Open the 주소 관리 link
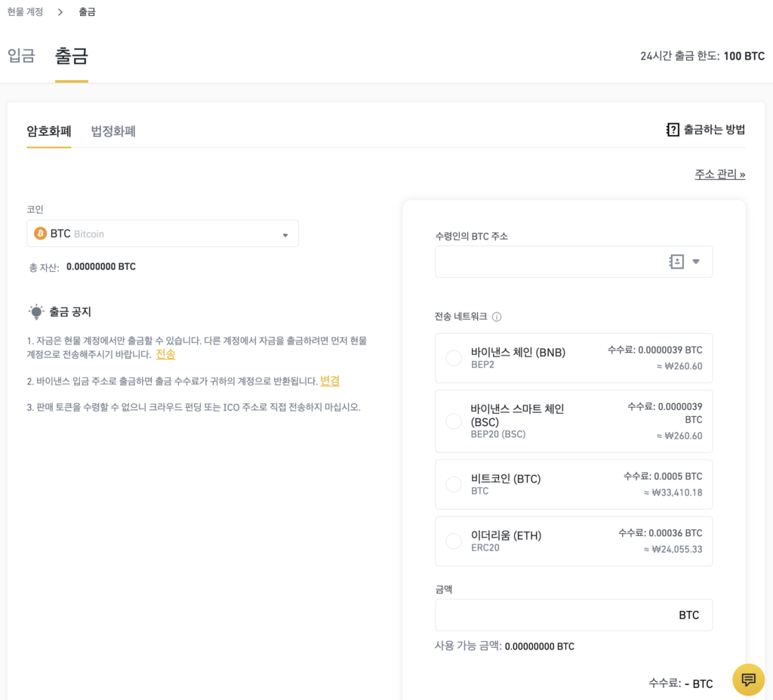 click(x=719, y=174)
